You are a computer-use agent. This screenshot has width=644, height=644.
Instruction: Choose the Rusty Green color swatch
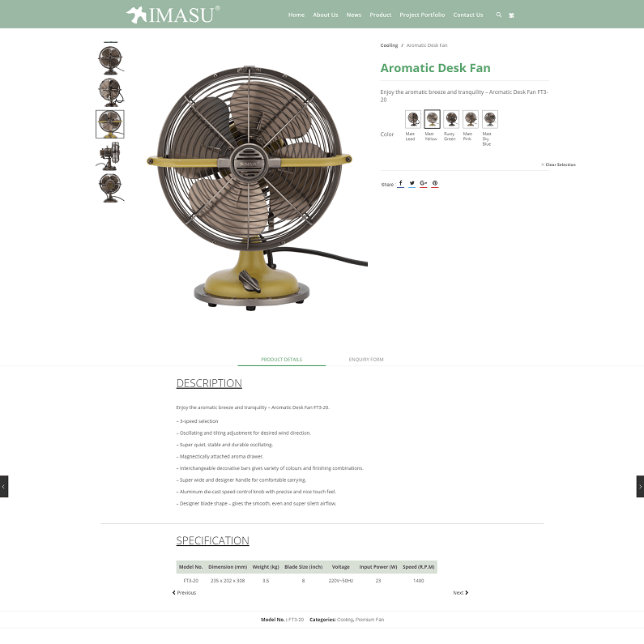451,119
